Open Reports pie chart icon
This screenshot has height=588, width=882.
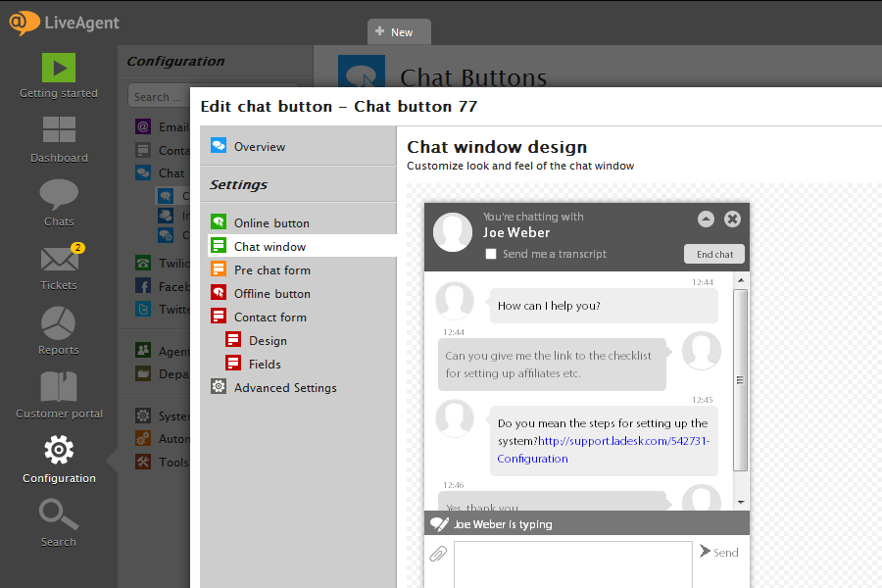tap(59, 323)
